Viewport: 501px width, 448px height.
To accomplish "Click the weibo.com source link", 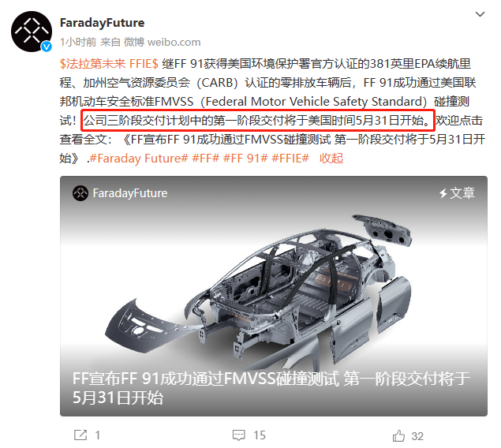I will [x=174, y=42].
